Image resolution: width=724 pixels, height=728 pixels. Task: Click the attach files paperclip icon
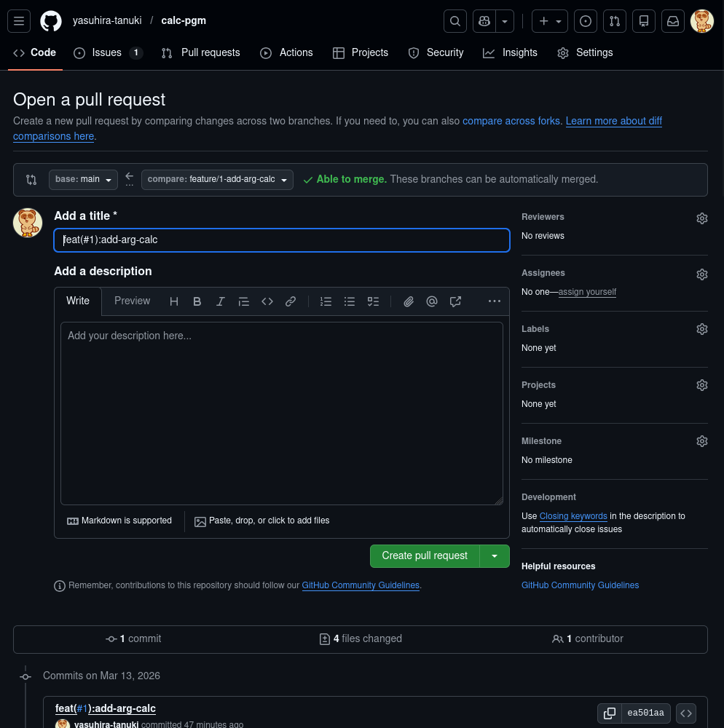(x=409, y=301)
